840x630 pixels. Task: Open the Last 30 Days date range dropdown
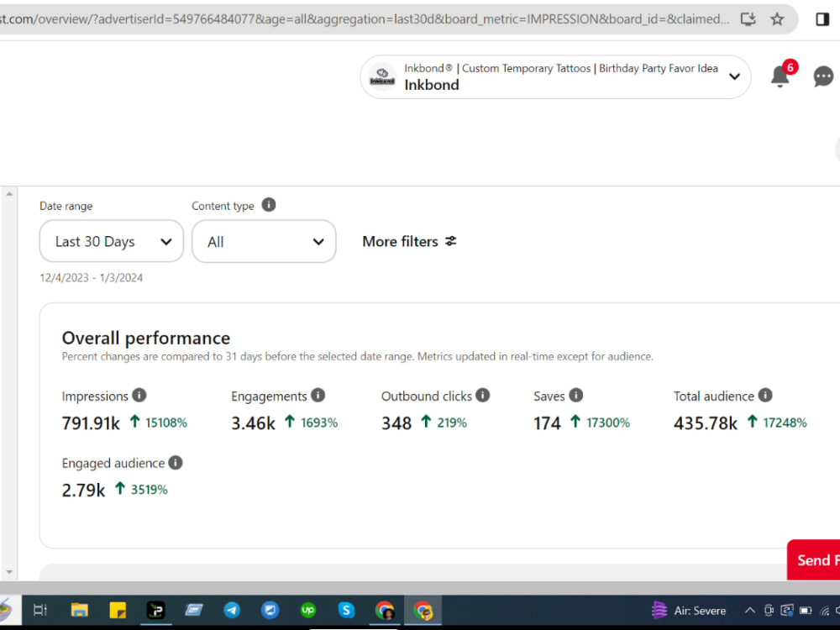[x=112, y=241]
